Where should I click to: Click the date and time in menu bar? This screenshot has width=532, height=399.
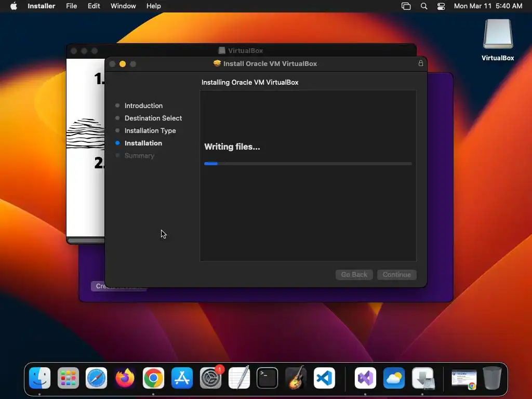coord(488,6)
